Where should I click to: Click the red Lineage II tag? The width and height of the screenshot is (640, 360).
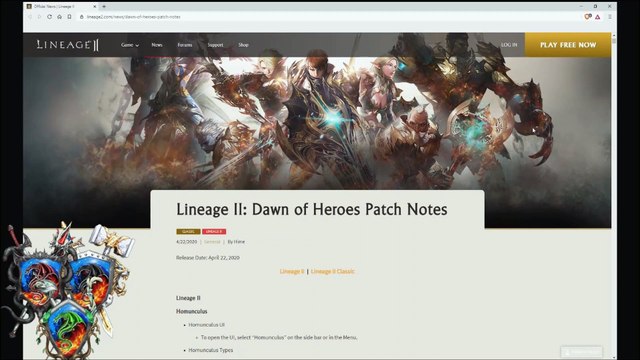click(214, 231)
